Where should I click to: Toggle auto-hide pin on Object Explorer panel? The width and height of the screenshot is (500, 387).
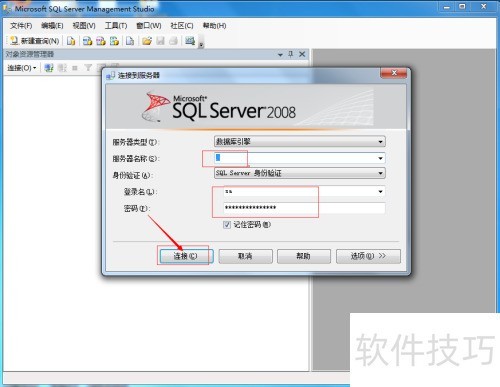291,54
